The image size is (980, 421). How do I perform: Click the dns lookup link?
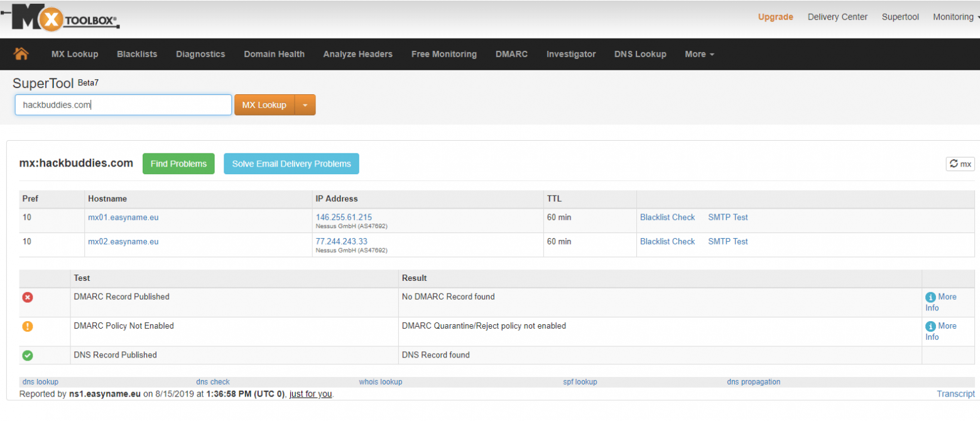[40, 381]
